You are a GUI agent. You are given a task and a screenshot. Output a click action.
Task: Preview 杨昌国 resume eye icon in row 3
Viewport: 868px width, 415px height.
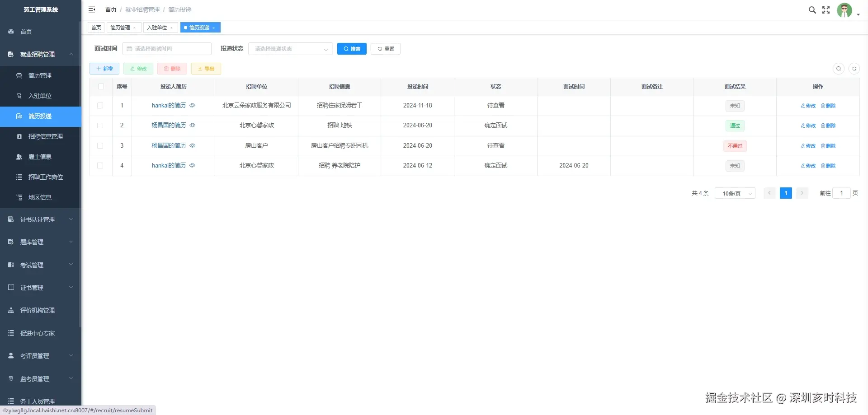[x=192, y=145]
